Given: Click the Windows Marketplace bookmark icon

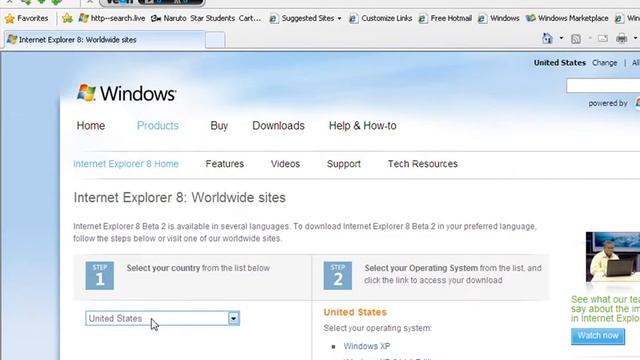Looking at the screenshot, I should [531, 18].
